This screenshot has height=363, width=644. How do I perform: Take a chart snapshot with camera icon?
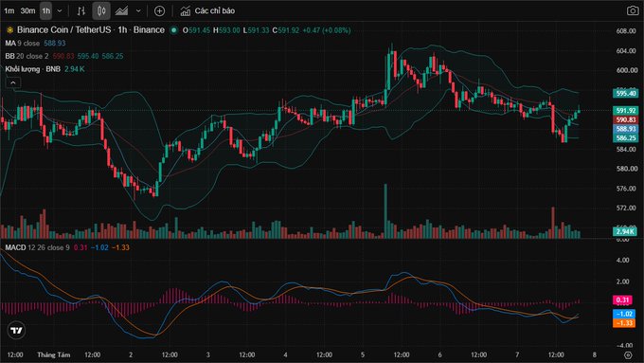coord(633,10)
